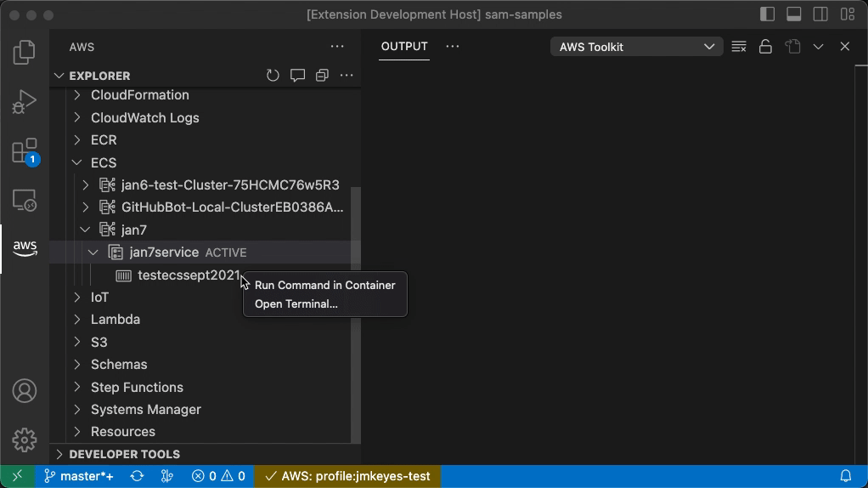Synchronize changes in status bar

point(137,476)
